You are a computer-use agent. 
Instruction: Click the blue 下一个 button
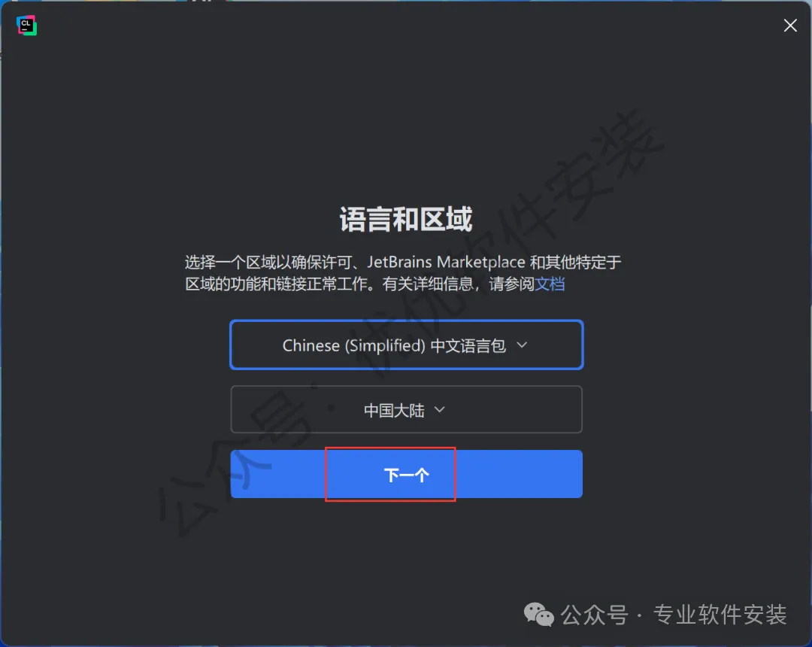[407, 474]
